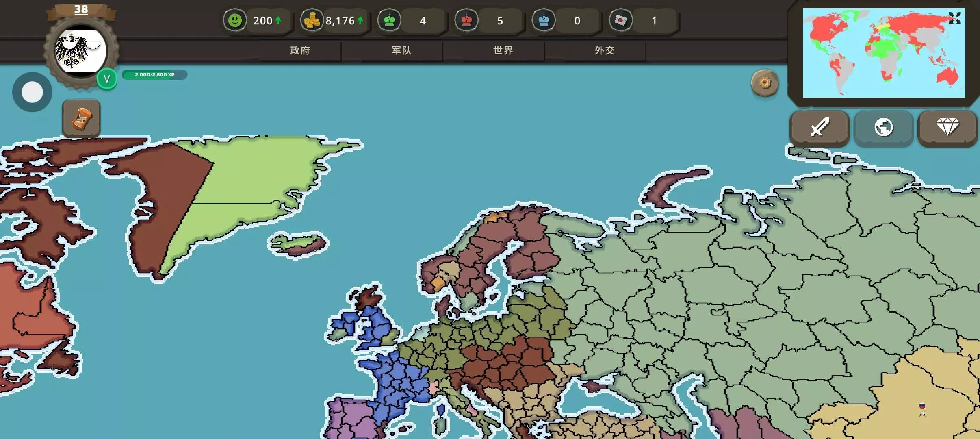
Task: Click the Japan flag counter icon
Action: pos(620,20)
